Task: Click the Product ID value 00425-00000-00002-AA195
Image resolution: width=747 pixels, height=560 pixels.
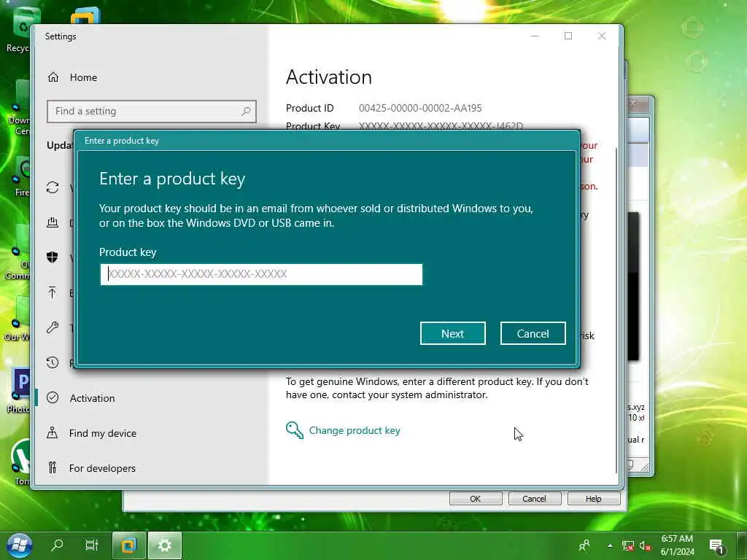Action: tap(420, 108)
